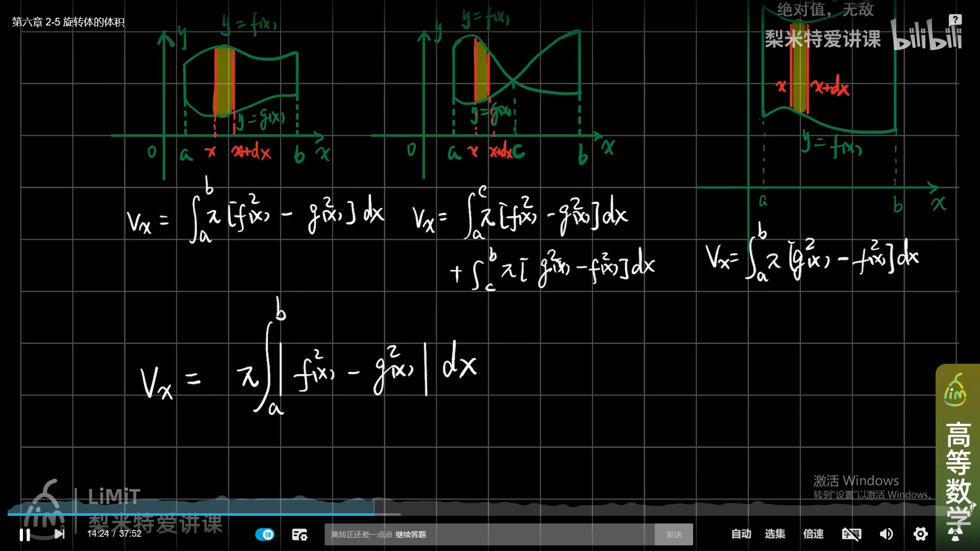Open player settings gear
Image resolution: width=980 pixels, height=551 pixels.
click(x=920, y=534)
